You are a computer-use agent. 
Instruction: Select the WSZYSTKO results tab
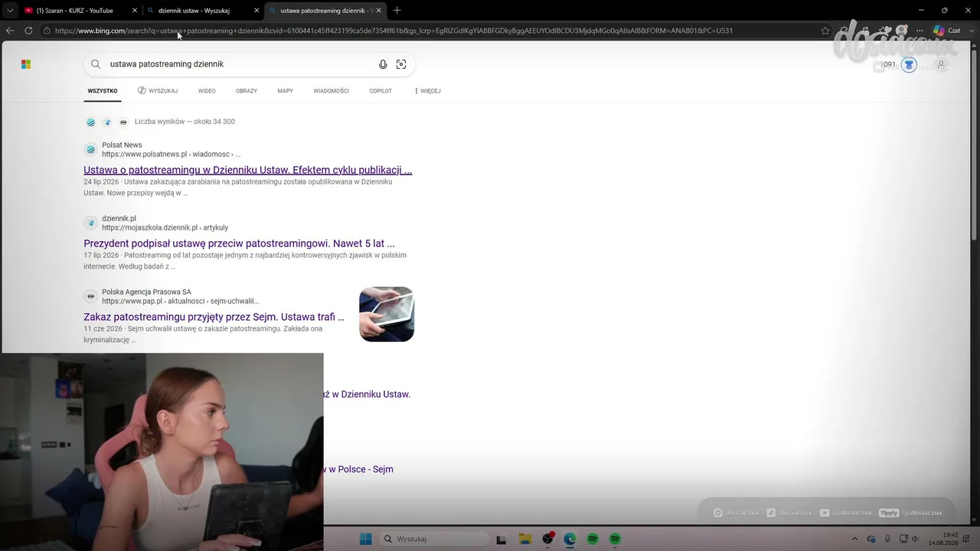click(103, 91)
